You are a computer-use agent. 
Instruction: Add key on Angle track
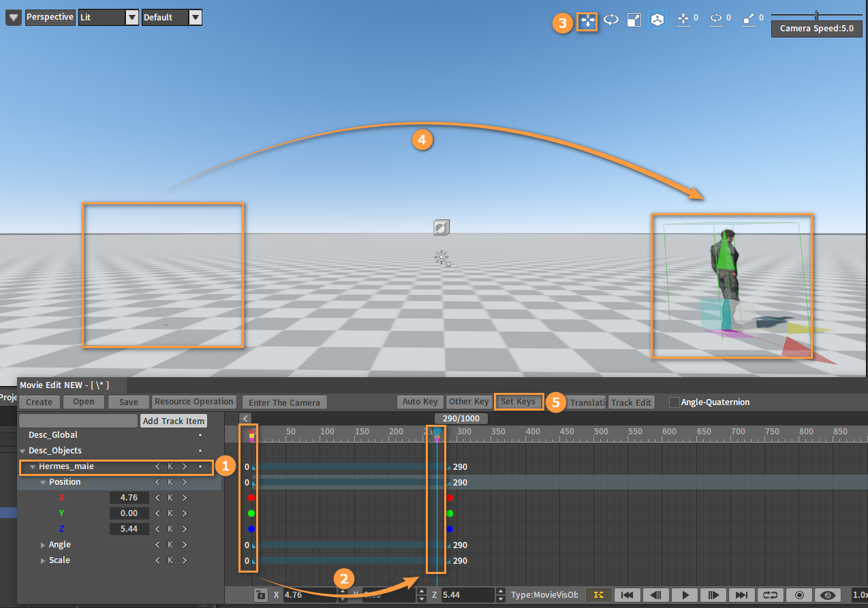pyautogui.click(x=170, y=545)
